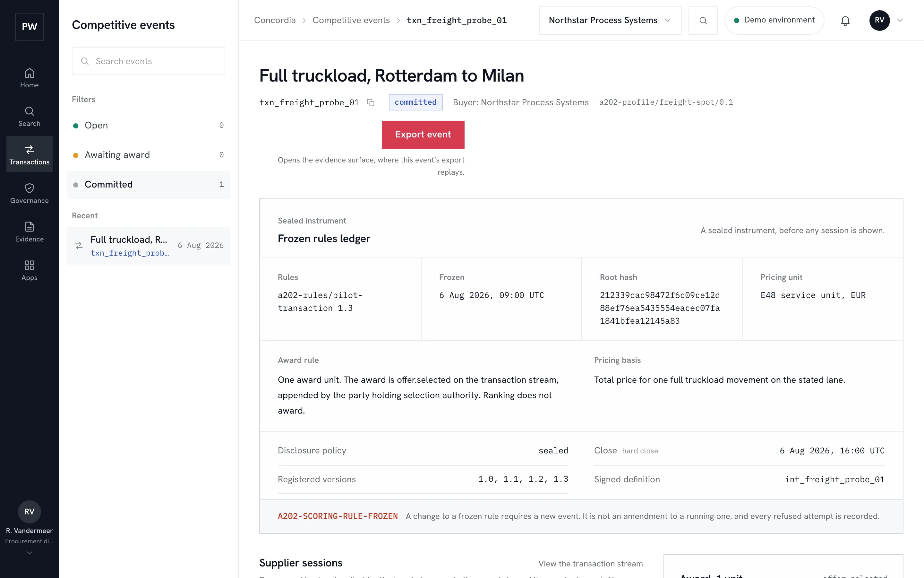Image resolution: width=924 pixels, height=578 pixels.
Task: Copy the txn_freight_probe_01 event ID
Action: [x=371, y=102]
